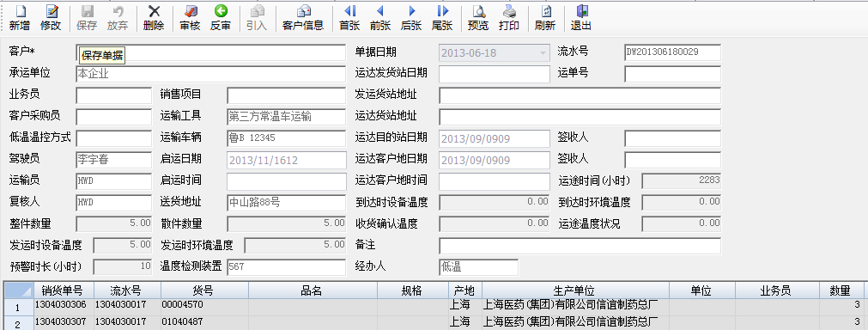Click the 打印 (Print) toolbar icon

[x=509, y=18]
